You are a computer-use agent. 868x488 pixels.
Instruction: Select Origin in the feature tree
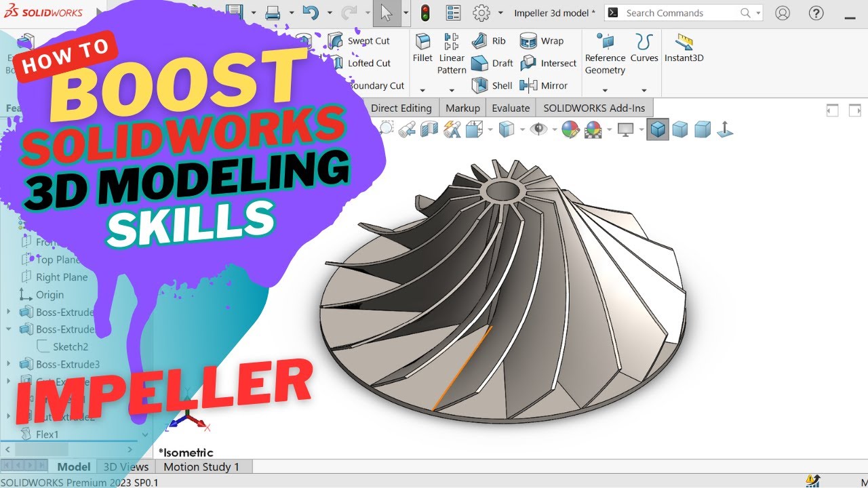click(41, 294)
